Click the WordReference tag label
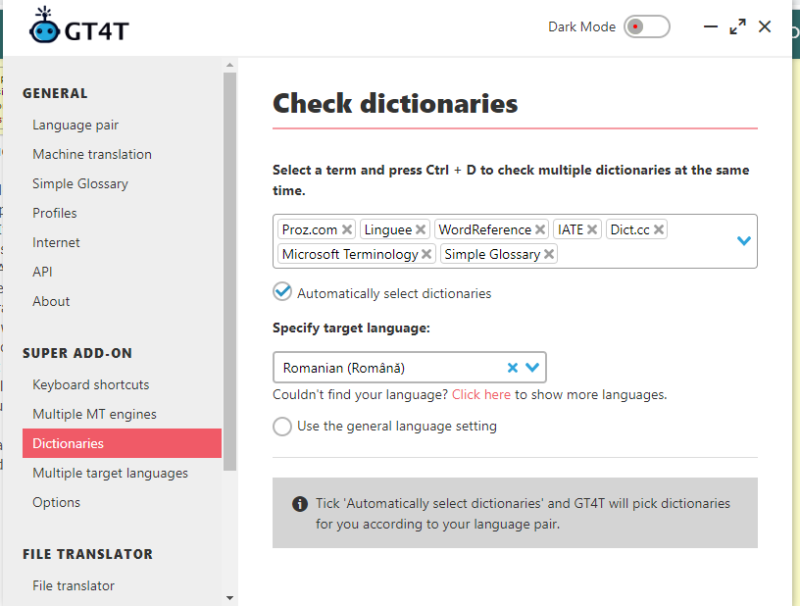 pyautogui.click(x=485, y=230)
